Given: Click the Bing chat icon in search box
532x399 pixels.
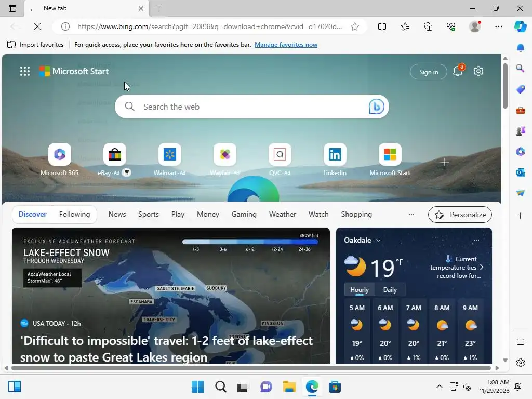Looking at the screenshot, I should pyautogui.click(x=376, y=107).
